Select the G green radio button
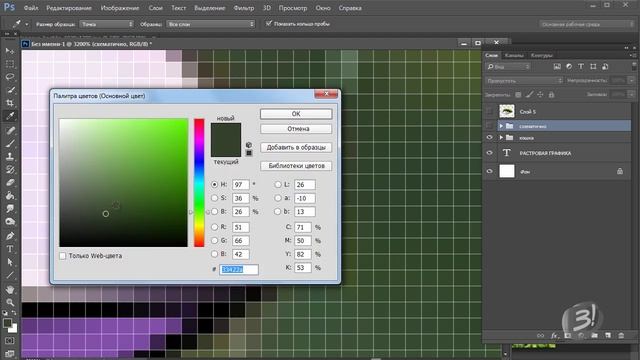The width and height of the screenshot is (640, 360). [214, 240]
